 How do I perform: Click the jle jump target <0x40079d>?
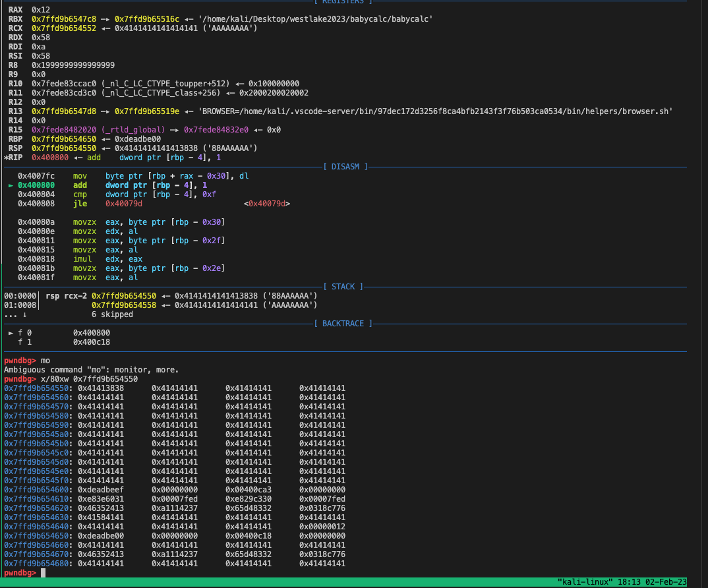point(267,204)
